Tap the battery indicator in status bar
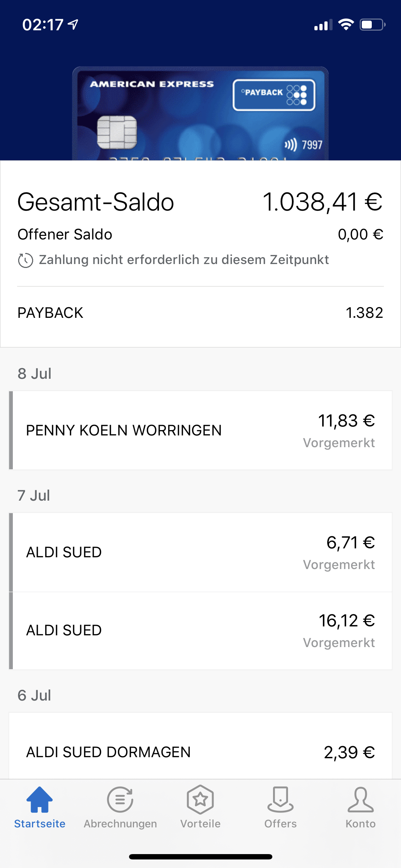401x868 pixels. pos(372,25)
